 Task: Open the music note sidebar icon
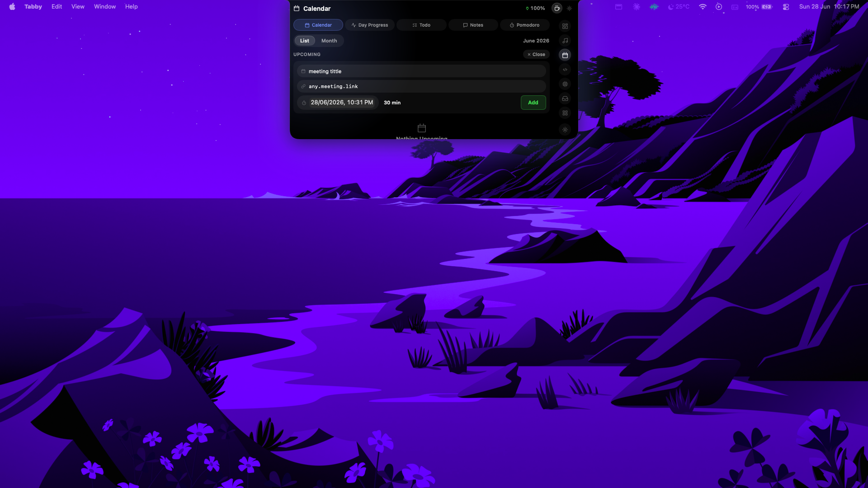tap(565, 41)
